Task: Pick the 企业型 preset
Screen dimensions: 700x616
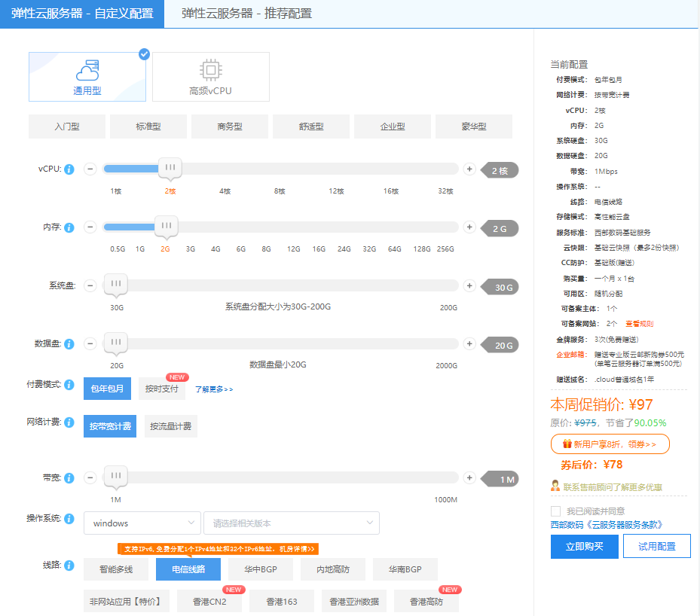Action: pyautogui.click(x=393, y=127)
